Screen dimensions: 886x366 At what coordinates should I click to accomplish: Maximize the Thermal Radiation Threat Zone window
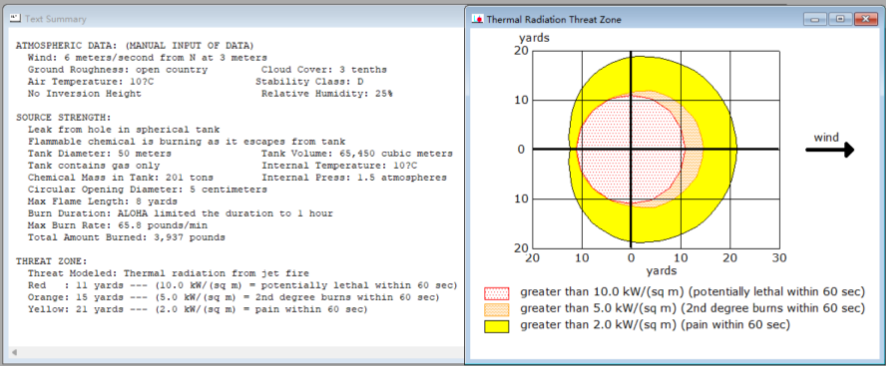pyautogui.click(x=840, y=19)
